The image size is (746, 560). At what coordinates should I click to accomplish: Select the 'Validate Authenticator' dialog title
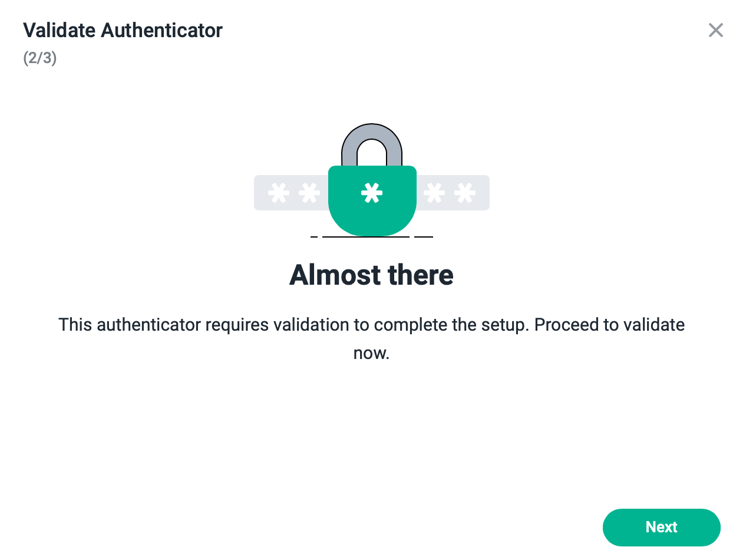[123, 30]
